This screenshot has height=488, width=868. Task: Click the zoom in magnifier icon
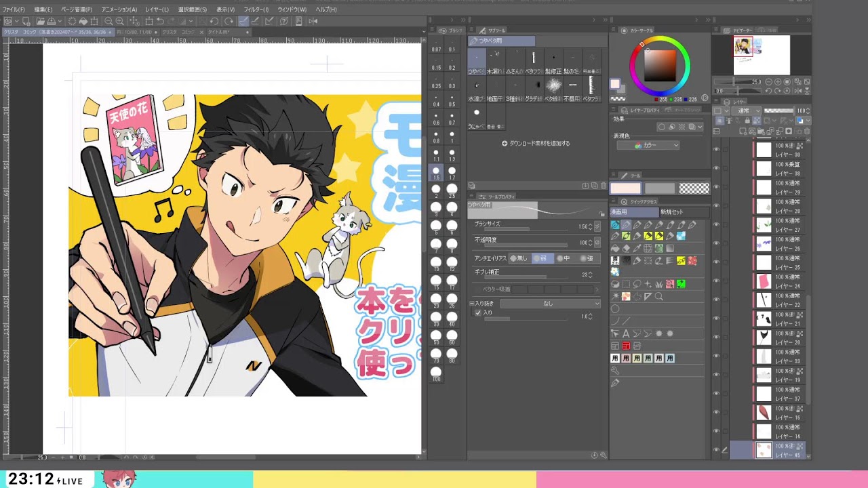pos(119,21)
